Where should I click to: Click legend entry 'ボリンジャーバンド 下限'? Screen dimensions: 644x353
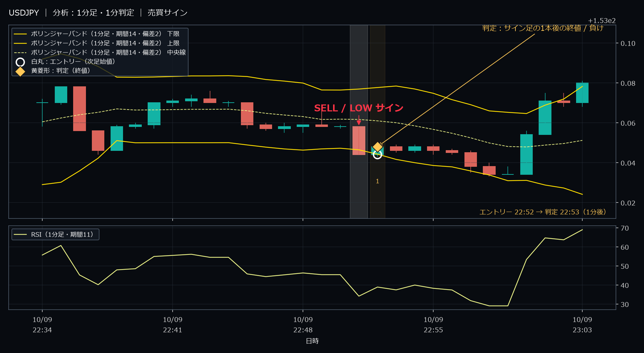pyautogui.click(x=105, y=34)
